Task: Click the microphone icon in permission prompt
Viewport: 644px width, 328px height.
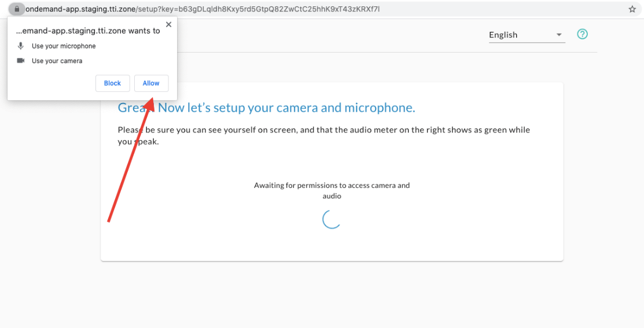Action: tap(20, 46)
